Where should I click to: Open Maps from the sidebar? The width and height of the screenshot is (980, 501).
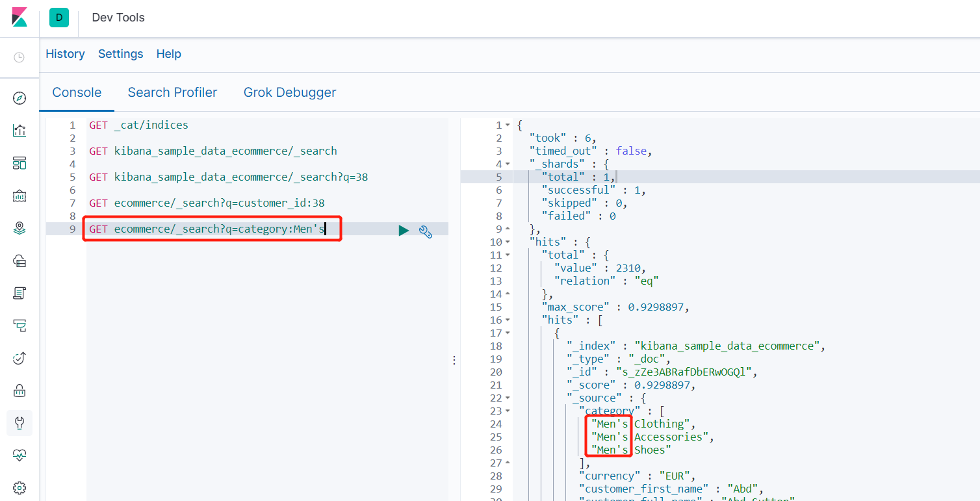point(19,228)
